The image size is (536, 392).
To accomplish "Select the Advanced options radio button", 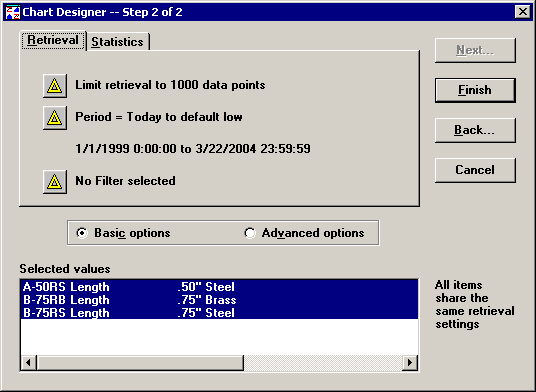I will click(x=250, y=233).
